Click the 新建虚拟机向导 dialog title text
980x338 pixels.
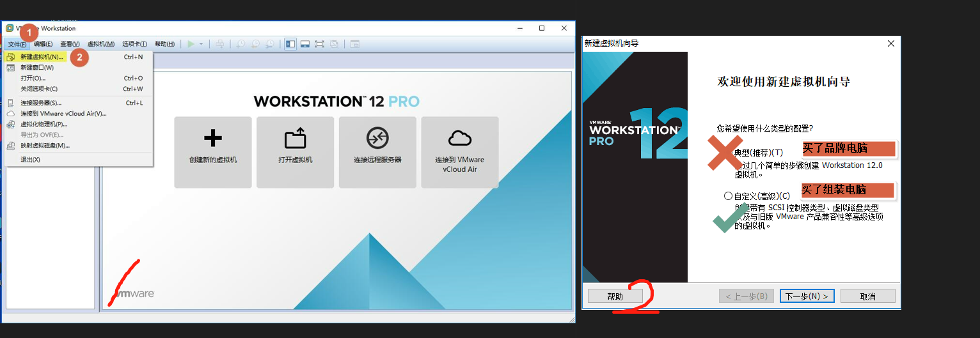611,43
